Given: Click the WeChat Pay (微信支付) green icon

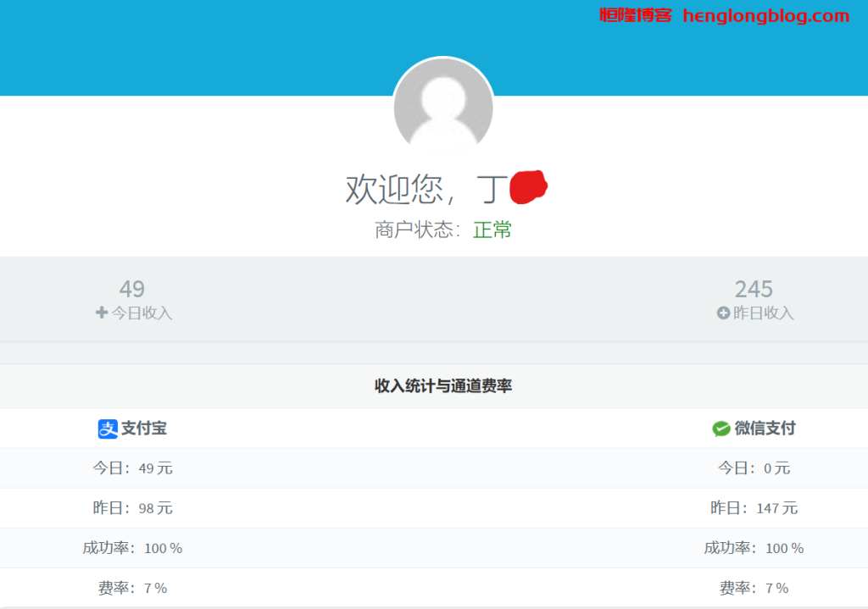Looking at the screenshot, I should pyautogui.click(x=720, y=429).
